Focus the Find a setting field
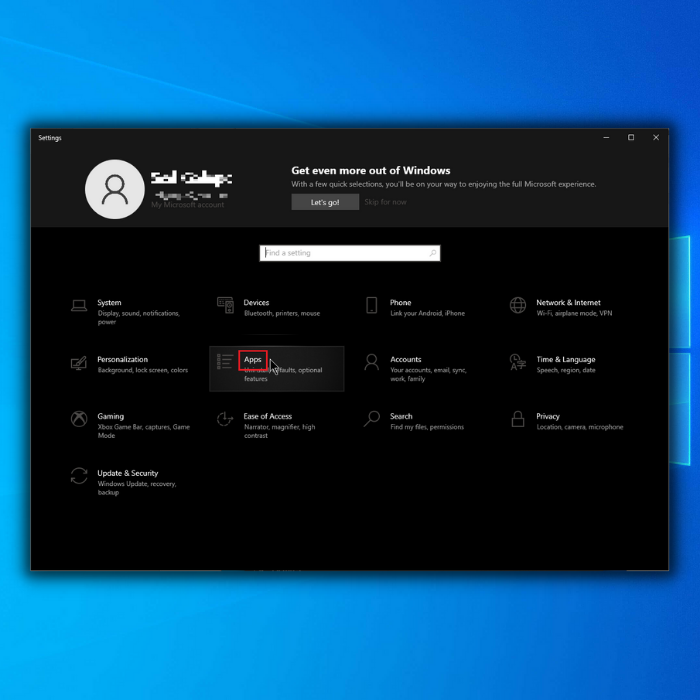The height and width of the screenshot is (700, 700). (x=350, y=253)
